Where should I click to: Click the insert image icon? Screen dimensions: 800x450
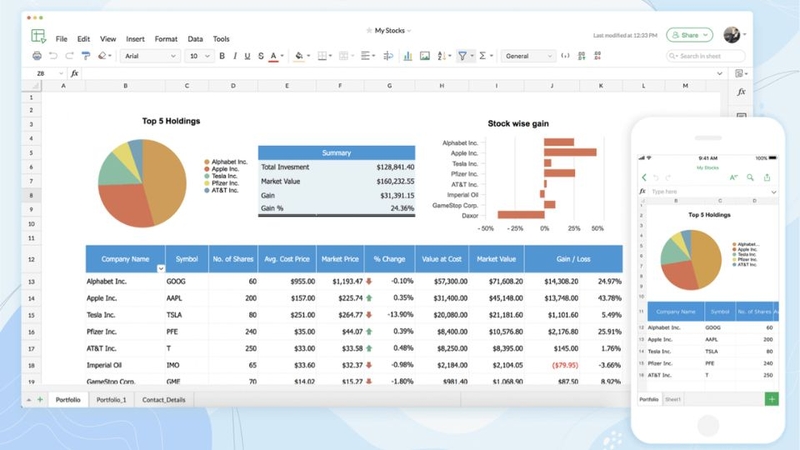(x=424, y=56)
